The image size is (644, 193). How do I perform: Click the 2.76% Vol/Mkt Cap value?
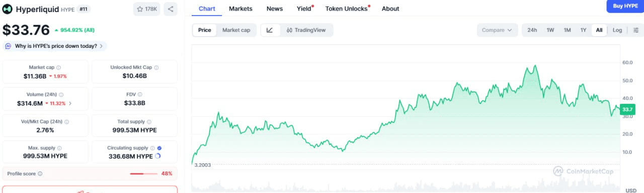coord(45,130)
